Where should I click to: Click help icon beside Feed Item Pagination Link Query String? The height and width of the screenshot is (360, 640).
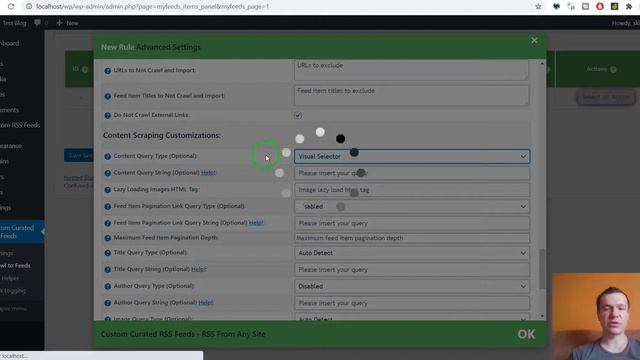click(108, 223)
